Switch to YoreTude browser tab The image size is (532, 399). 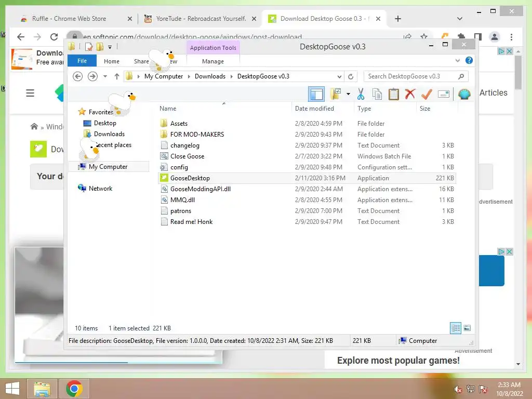pos(201,19)
